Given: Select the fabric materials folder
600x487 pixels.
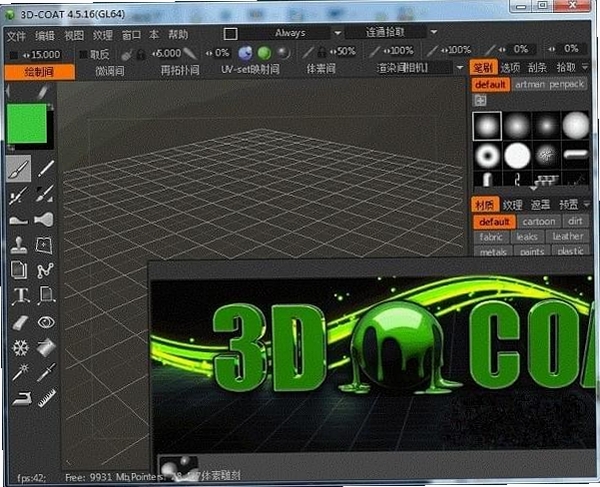Looking at the screenshot, I should (491, 237).
